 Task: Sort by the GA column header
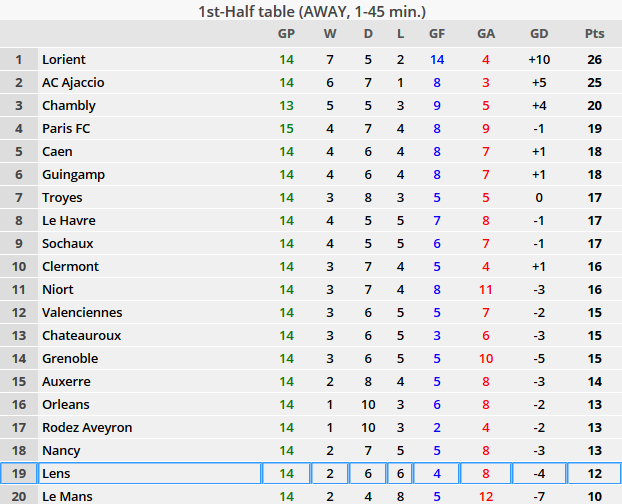click(486, 34)
